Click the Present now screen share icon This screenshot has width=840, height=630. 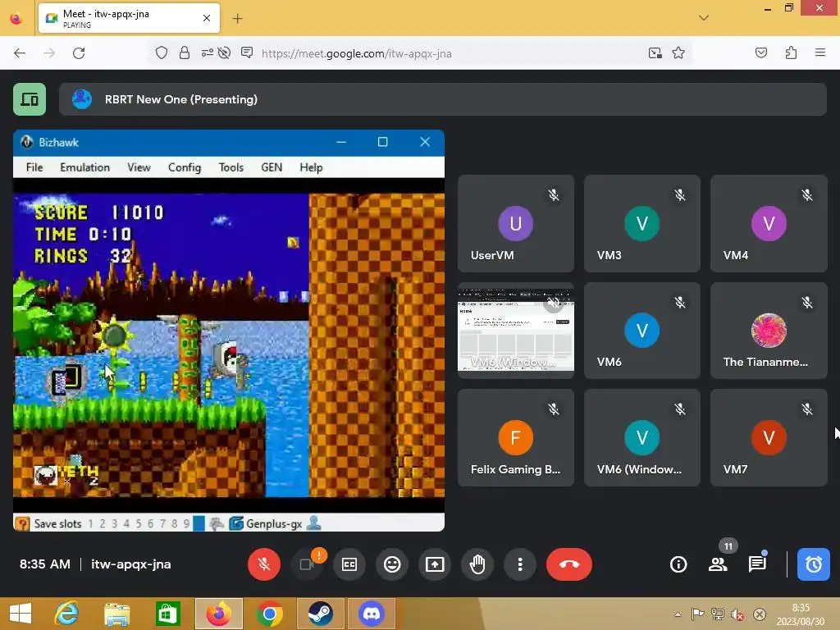tap(435, 564)
